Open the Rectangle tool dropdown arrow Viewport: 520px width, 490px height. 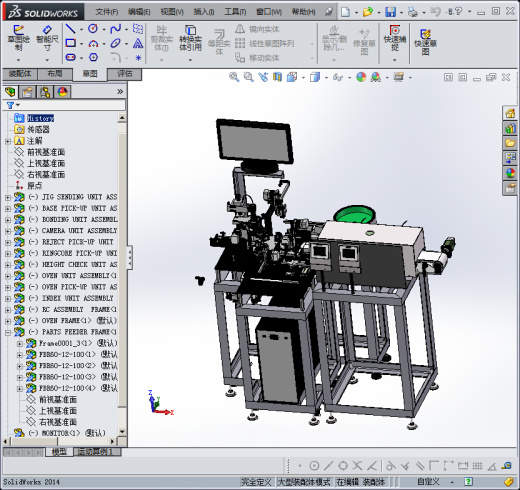tap(82, 44)
